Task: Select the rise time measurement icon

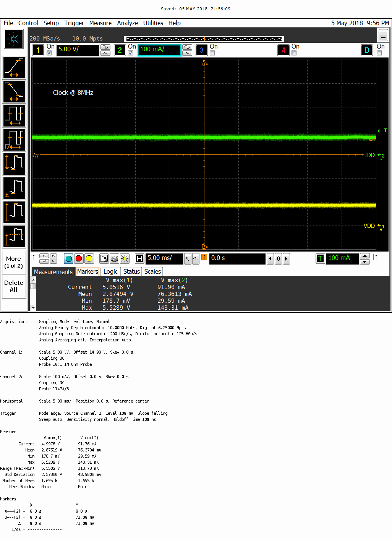Action: tap(14, 68)
